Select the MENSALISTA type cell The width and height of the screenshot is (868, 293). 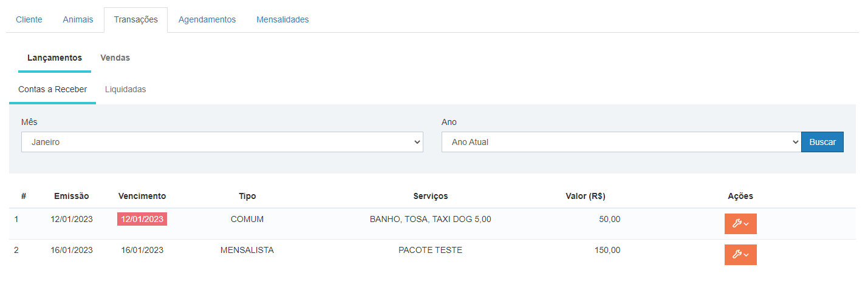[247, 250]
